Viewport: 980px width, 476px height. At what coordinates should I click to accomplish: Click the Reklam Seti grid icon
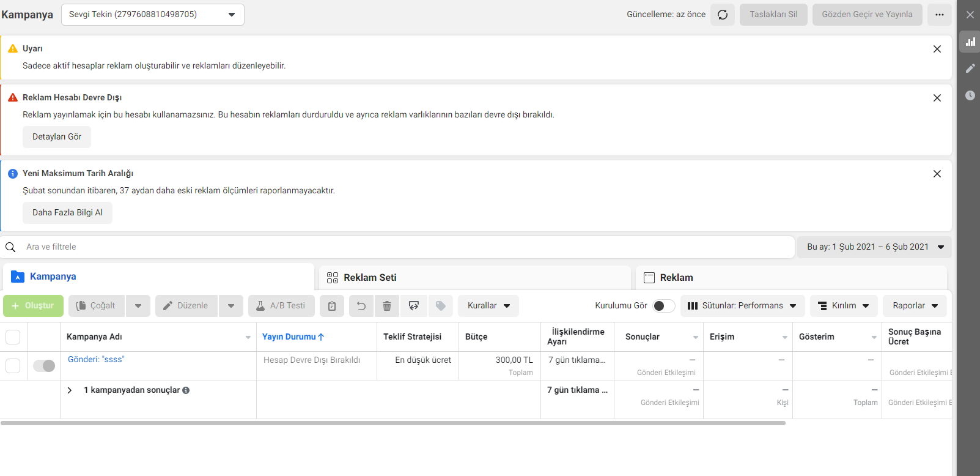point(333,278)
